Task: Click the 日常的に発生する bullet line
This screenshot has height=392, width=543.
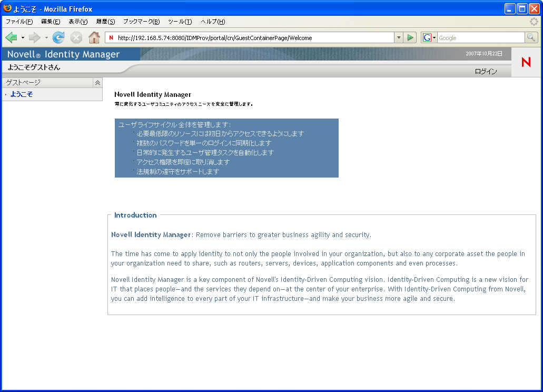Action: 205,152
